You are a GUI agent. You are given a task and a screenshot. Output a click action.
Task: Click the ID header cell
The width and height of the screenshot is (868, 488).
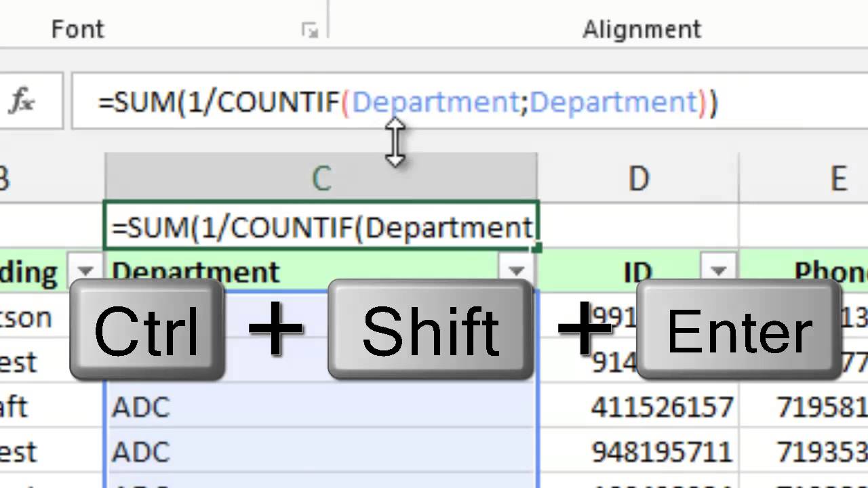coord(638,271)
